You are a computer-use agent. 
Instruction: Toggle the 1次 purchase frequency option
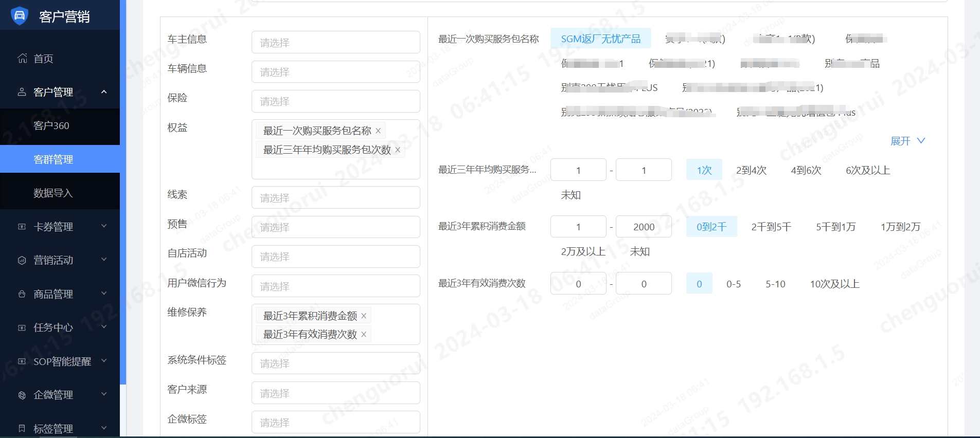coord(704,170)
